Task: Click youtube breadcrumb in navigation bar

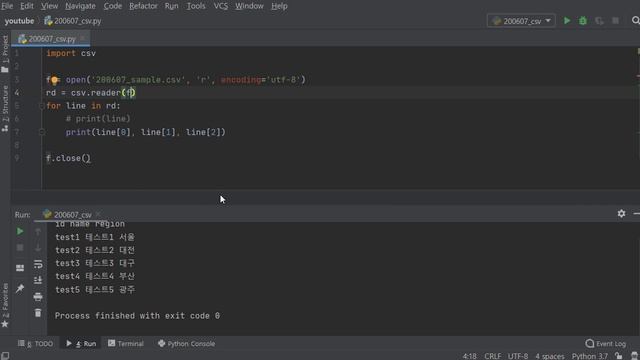Action: 19,21
